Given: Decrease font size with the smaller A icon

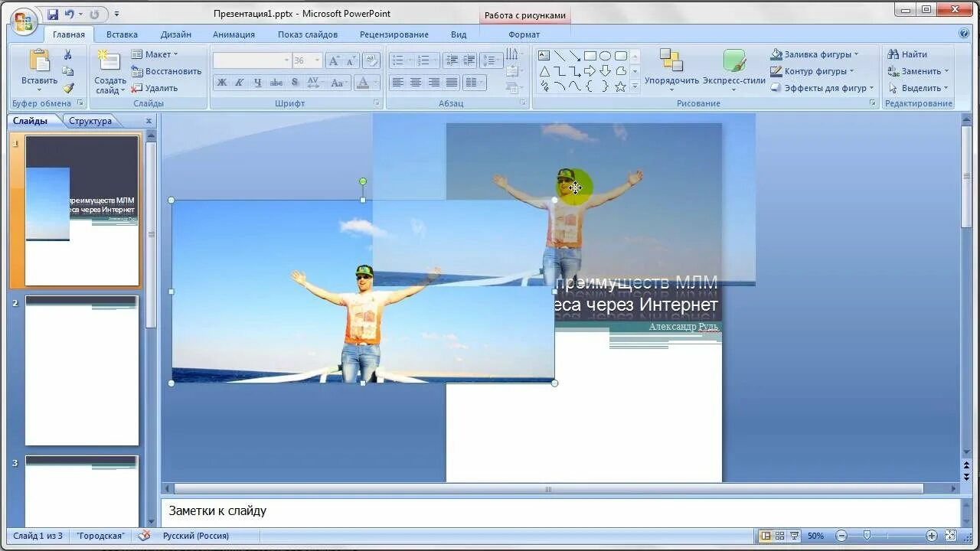Looking at the screenshot, I should tap(351, 60).
